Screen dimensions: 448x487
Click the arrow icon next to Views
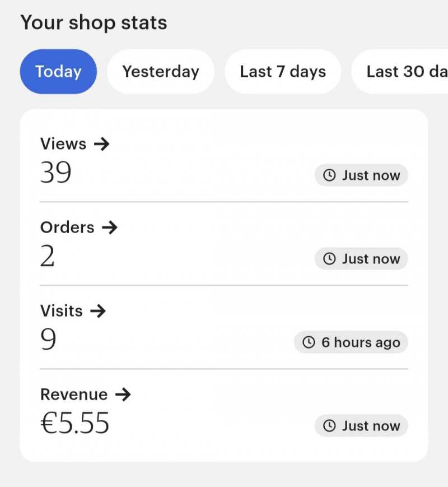coord(101,144)
